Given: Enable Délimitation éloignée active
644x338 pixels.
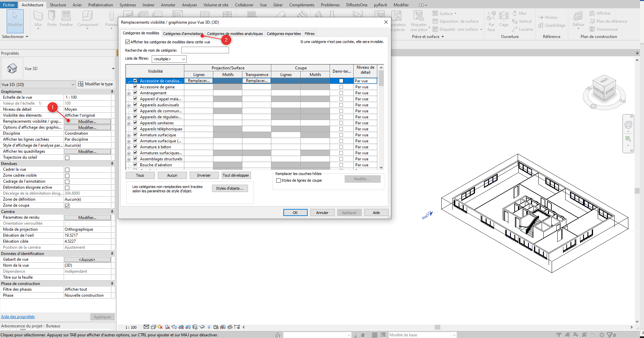Looking at the screenshot, I should (x=67, y=188).
